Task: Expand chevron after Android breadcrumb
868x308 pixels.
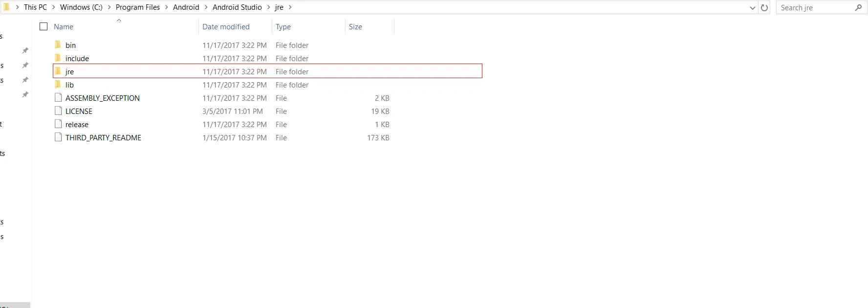Action: click(x=206, y=7)
